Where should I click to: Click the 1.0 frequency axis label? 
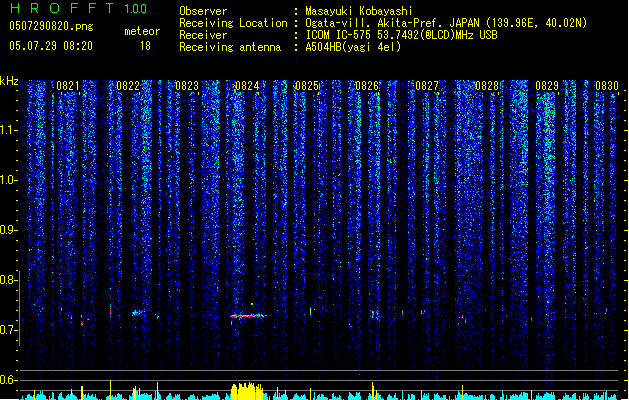pos(8,180)
